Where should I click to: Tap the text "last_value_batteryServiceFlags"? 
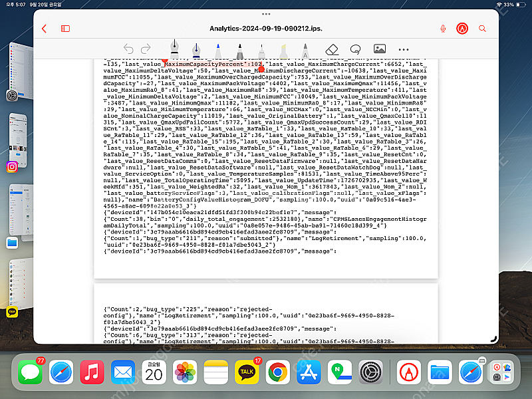pyautogui.click(x=163, y=193)
